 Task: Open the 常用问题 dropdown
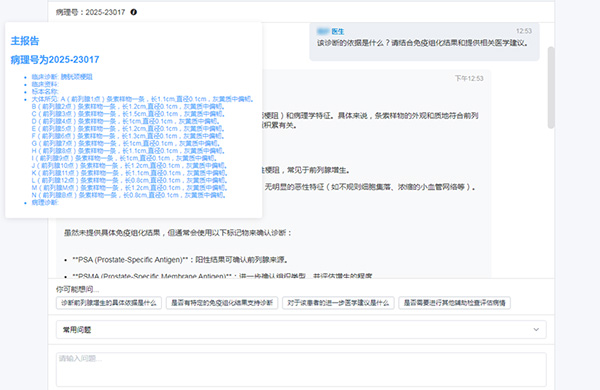tap(301, 330)
